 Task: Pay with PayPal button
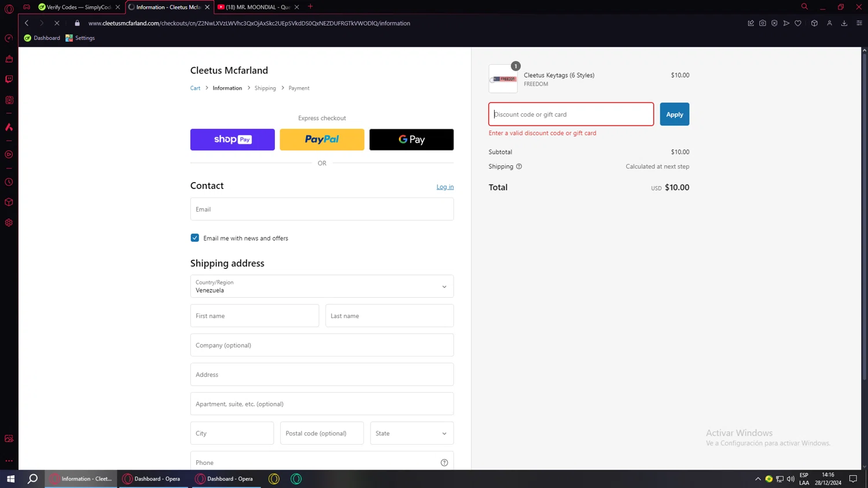pyautogui.click(x=322, y=139)
